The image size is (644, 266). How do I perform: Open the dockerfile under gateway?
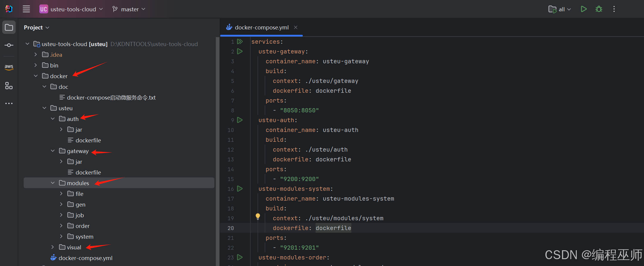[x=88, y=172]
